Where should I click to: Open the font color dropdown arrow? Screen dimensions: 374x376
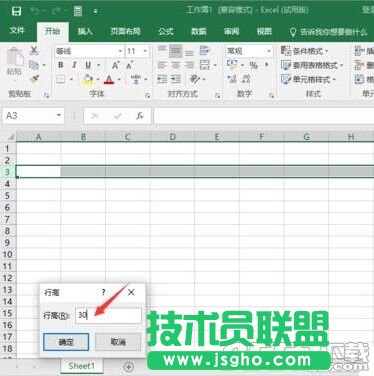click(x=119, y=80)
